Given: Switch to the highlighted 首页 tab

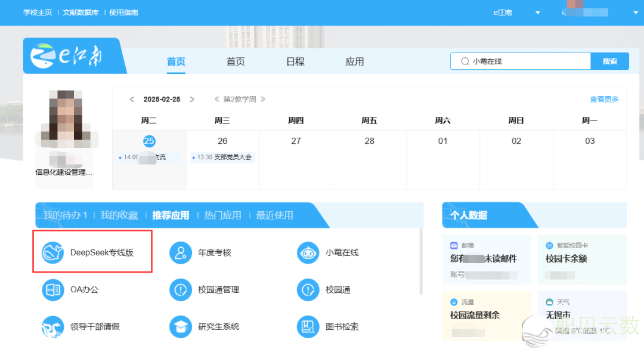Looking at the screenshot, I should coord(176,61).
